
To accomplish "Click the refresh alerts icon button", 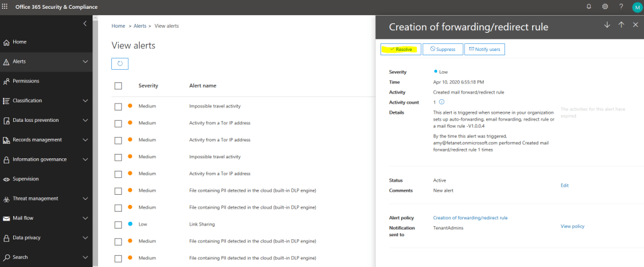I will (x=119, y=63).
